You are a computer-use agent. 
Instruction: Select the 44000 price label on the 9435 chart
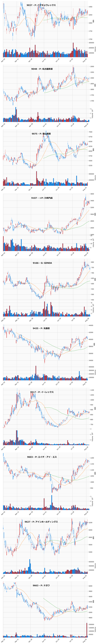click(x=91, y=325)
